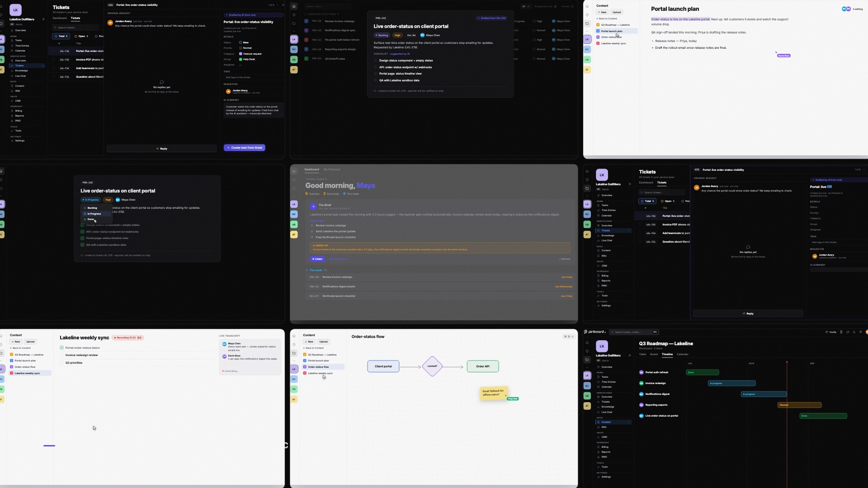This screenshot has height=488, width=868.
Task: Click the home icon in Q3 Roadmap window rail
Action: [x=587, y=343]
